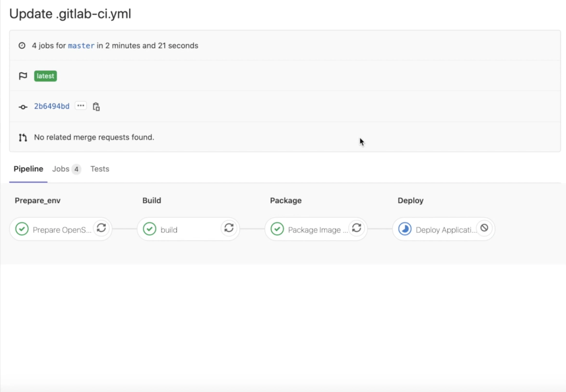This screenshot has width=566, height=392.
Task: Open the Deploy Applicati... job name
Action: point(446,230)
